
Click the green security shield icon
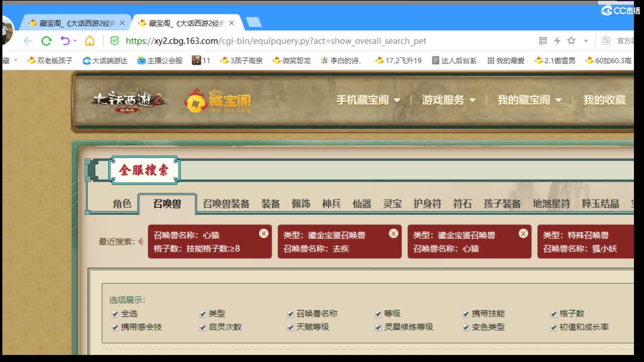tap(115, 41)
